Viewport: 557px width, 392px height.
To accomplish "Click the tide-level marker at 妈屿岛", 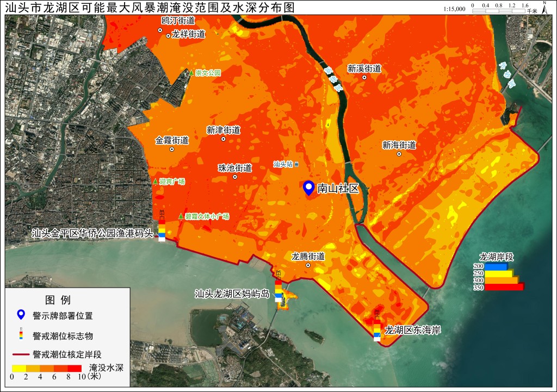I will pos(278,286).
